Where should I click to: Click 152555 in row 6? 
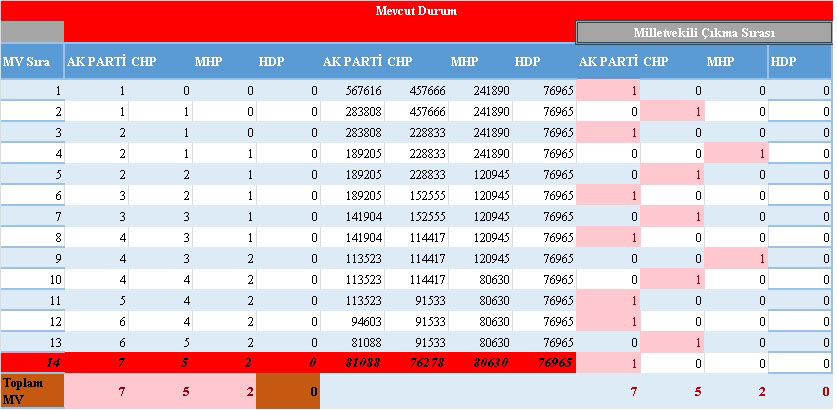(416, 195)
